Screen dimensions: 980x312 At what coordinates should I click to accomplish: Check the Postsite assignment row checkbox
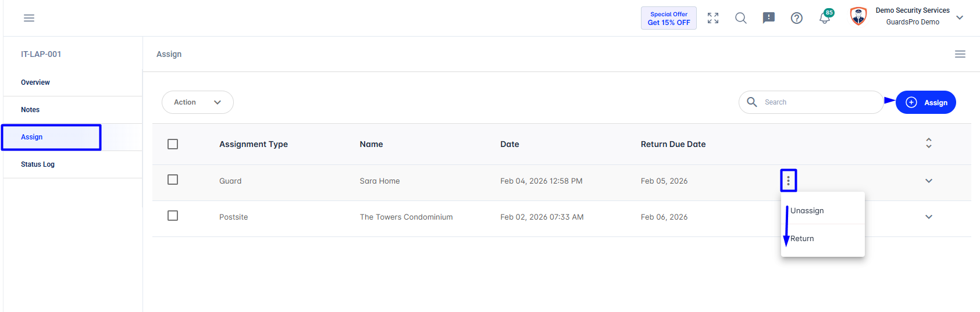click(173, 216)
